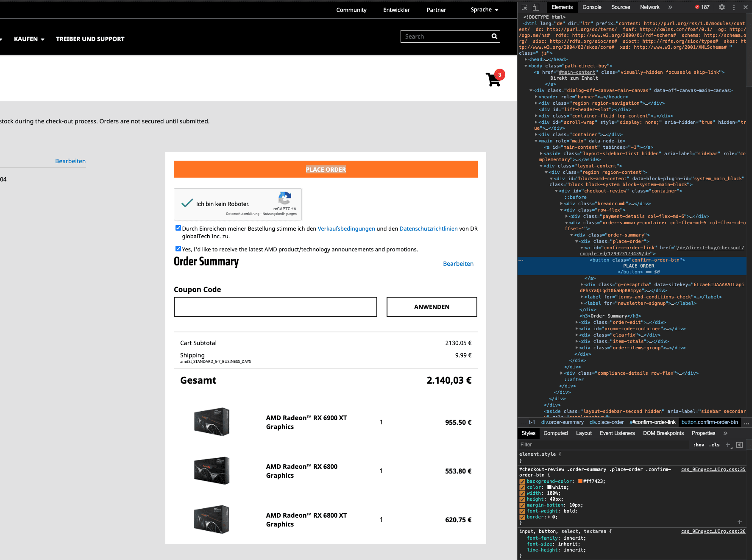Expand the region-navigation div node
Screen dimensions: 752x560
click(x=536, y=103)
